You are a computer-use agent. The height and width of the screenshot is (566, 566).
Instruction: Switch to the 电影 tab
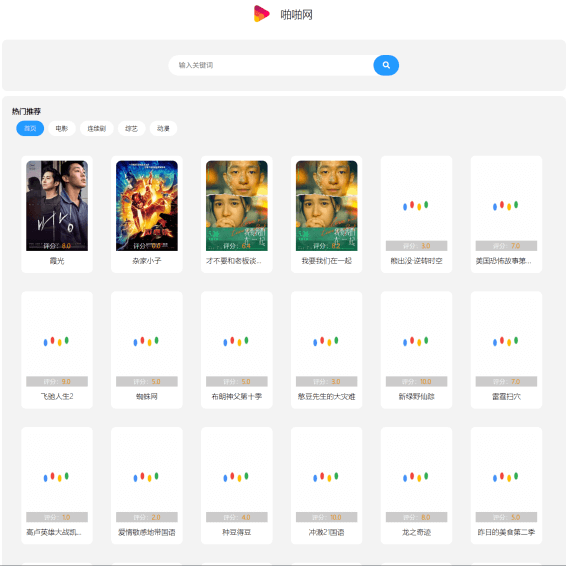point(62,129)
